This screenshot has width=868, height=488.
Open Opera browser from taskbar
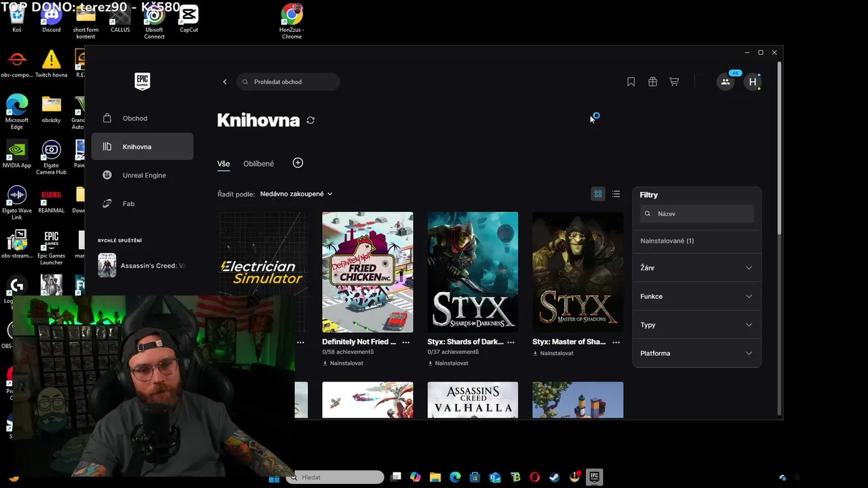535,477
